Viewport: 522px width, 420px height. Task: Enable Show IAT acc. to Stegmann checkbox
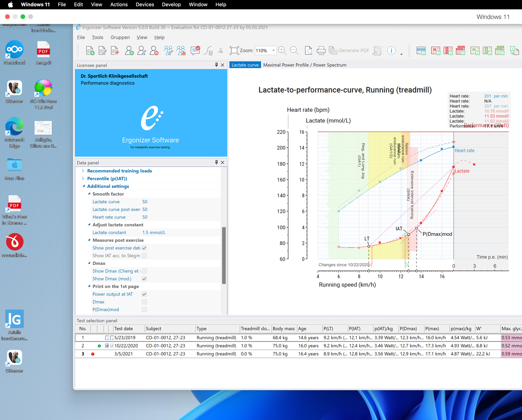click(144, 255)
